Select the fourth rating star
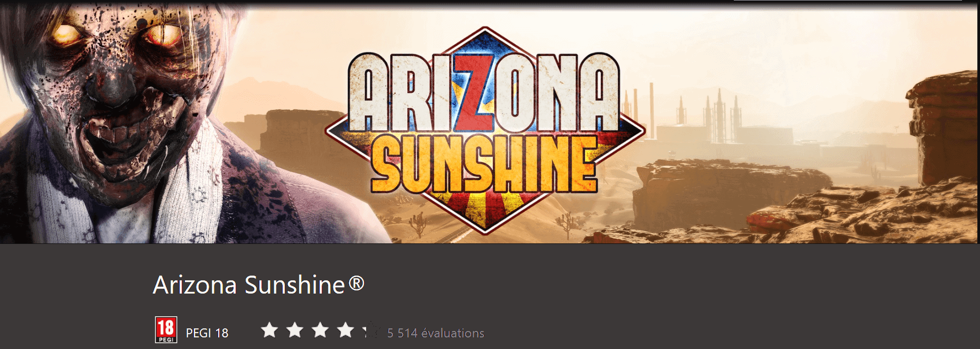The width and height of the screenshot is (980, 349). point(346,331)
